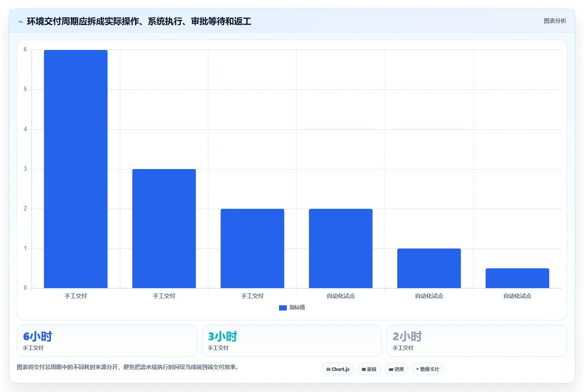Open the 2小时 data card
Viewport: 584px width, 392px height.
[477, 341]
